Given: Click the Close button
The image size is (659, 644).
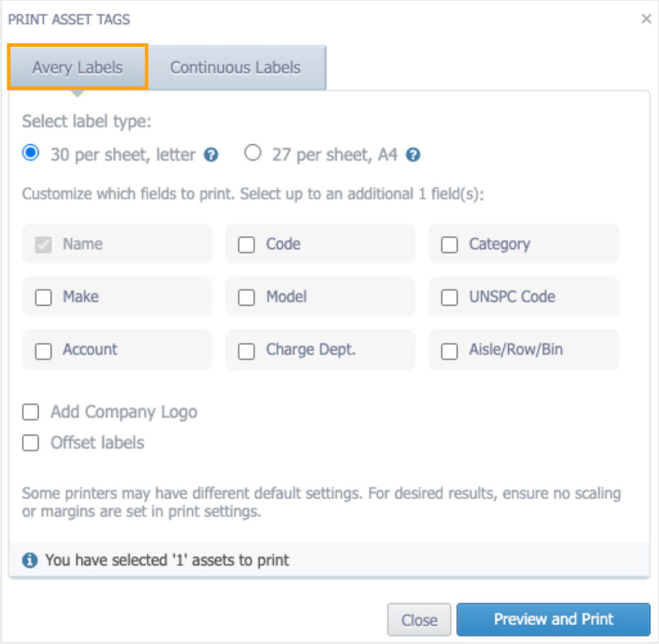Looking at the screenshot, I should pyautogui.click(x=419, y=619).
